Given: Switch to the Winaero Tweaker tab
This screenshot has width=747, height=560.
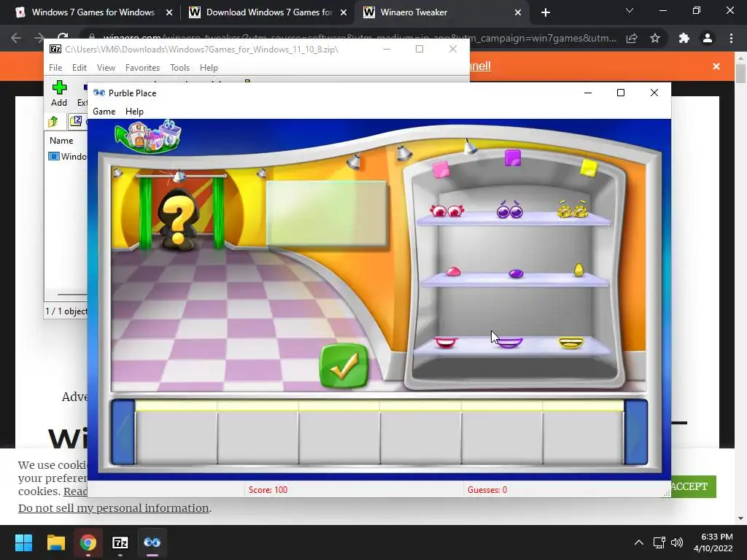Looking at the screenshot, I should 442,12.
